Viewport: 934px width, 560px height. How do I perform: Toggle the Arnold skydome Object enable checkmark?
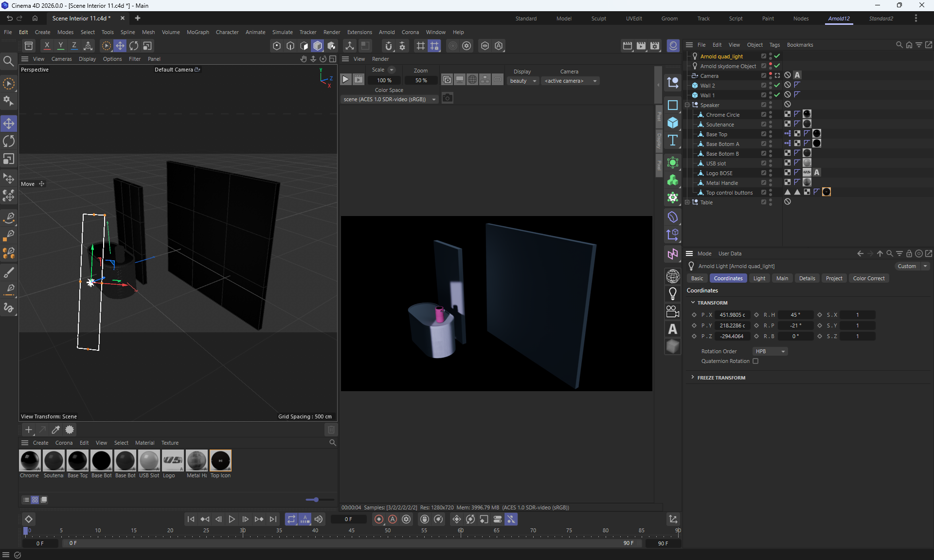[x=777, y=66]
